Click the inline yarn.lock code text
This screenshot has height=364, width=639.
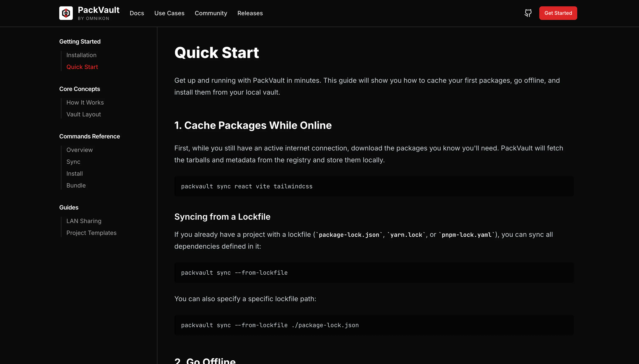[x=406, y=235]
